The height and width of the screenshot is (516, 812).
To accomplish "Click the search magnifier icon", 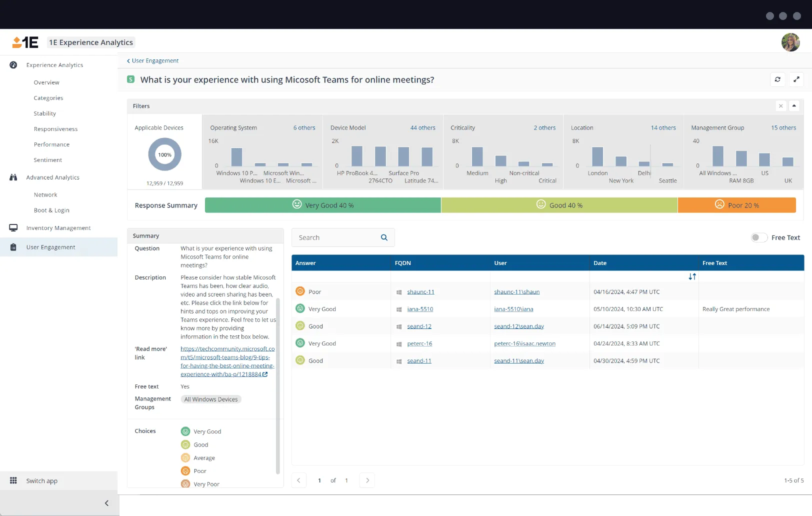I will 384,237.
